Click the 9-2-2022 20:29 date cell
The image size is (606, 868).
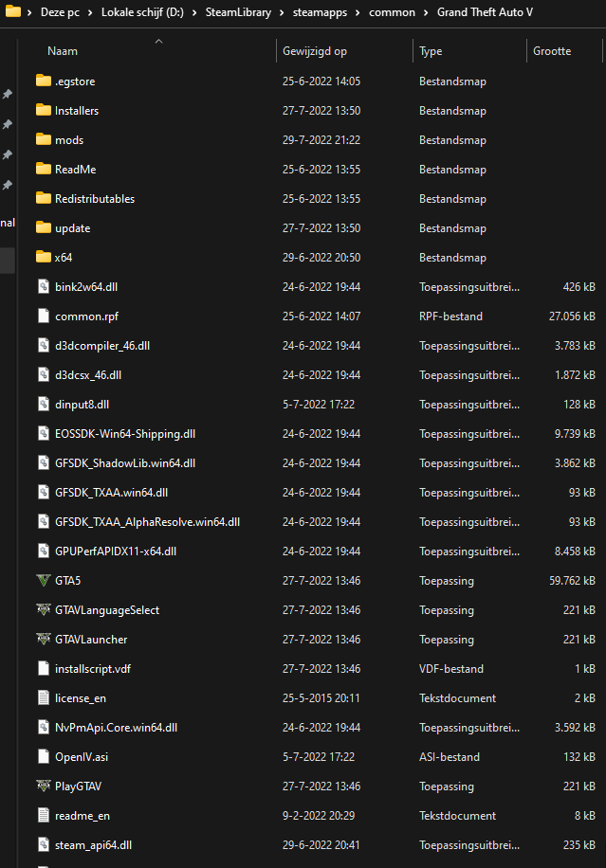pyautogui.click(x=319, y=816)
